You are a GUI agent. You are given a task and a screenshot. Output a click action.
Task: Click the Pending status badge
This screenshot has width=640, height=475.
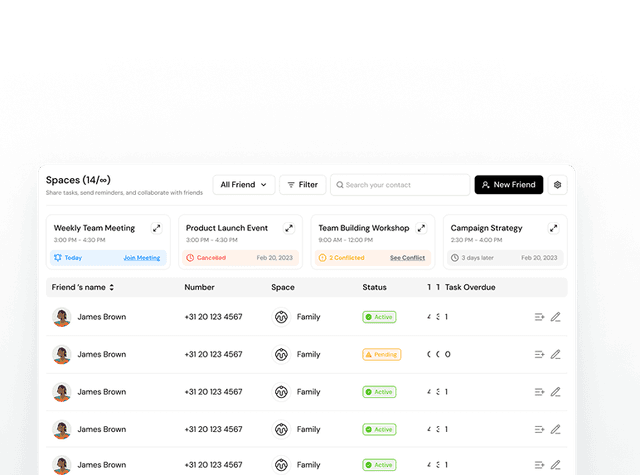[381, 354]
